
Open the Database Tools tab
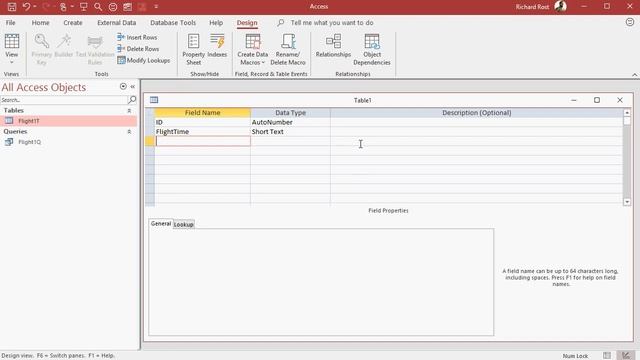click(x=173, y=23)
